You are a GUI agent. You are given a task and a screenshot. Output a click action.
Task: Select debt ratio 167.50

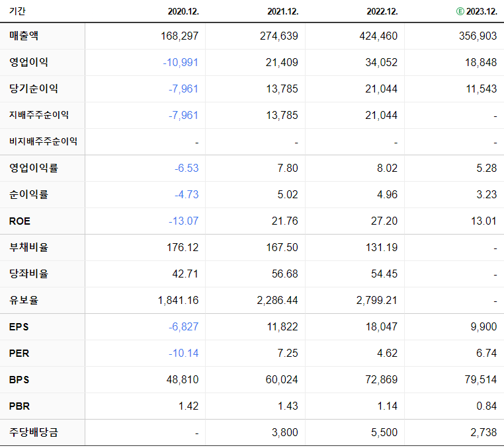[x=282, y=247]
